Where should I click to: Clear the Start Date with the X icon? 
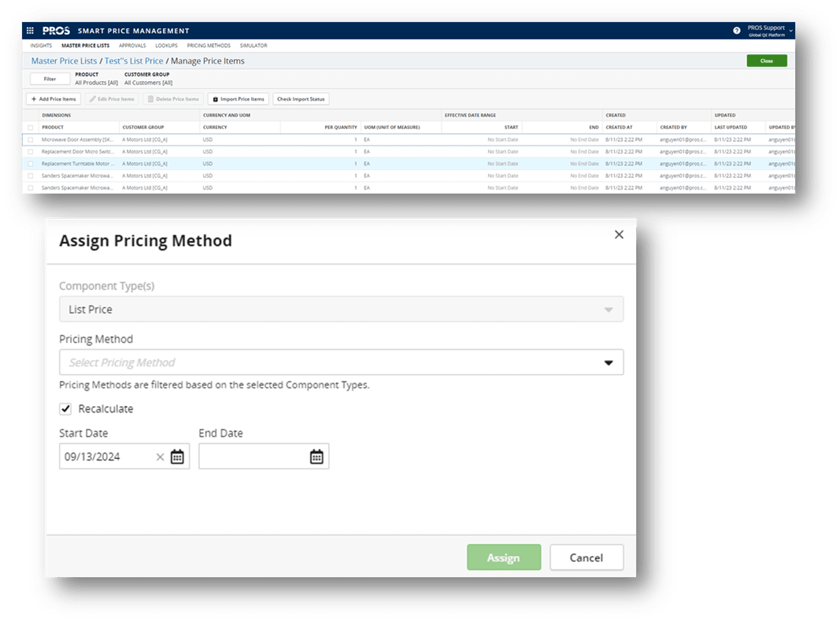[x=160, y=456]
